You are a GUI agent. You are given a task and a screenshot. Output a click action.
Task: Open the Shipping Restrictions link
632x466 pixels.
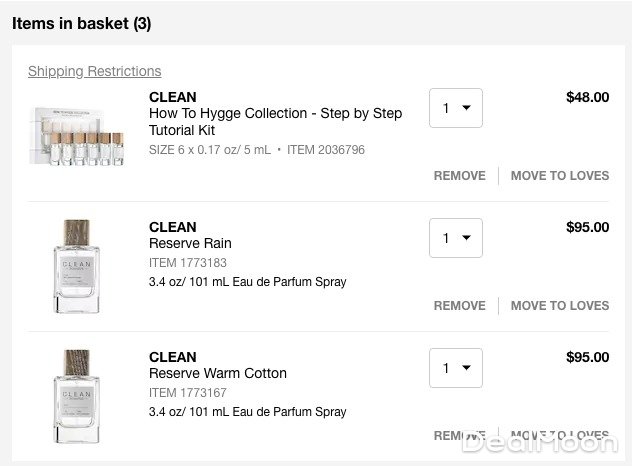pyautogui.click(x=94, y=71)
